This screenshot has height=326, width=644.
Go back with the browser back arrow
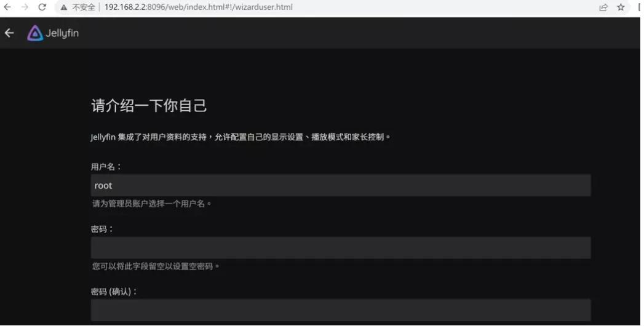click(x=7, y=7)
